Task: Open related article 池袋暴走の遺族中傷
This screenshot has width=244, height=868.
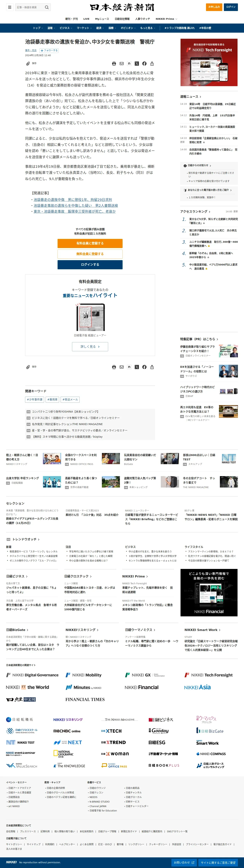Action: tap(73, 199)
